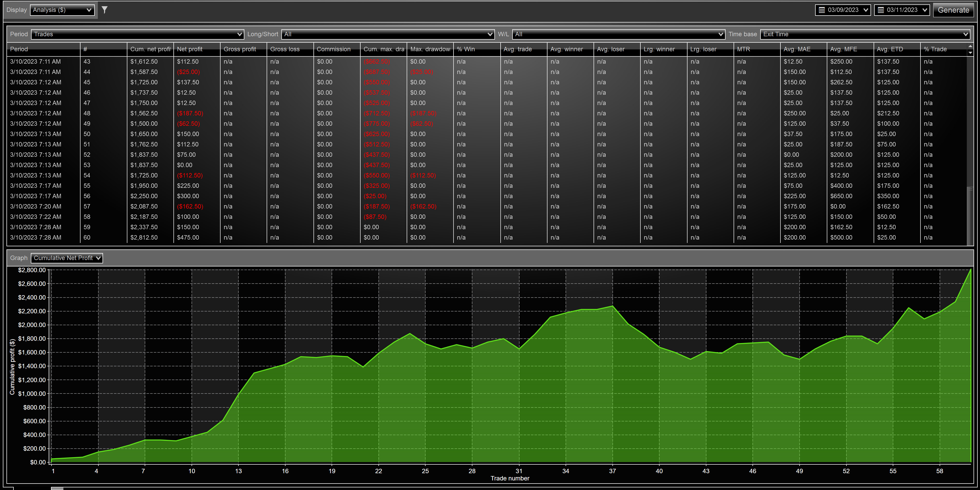Sort by the % Win column
980x490 pixels.
(x=477, y=49)
